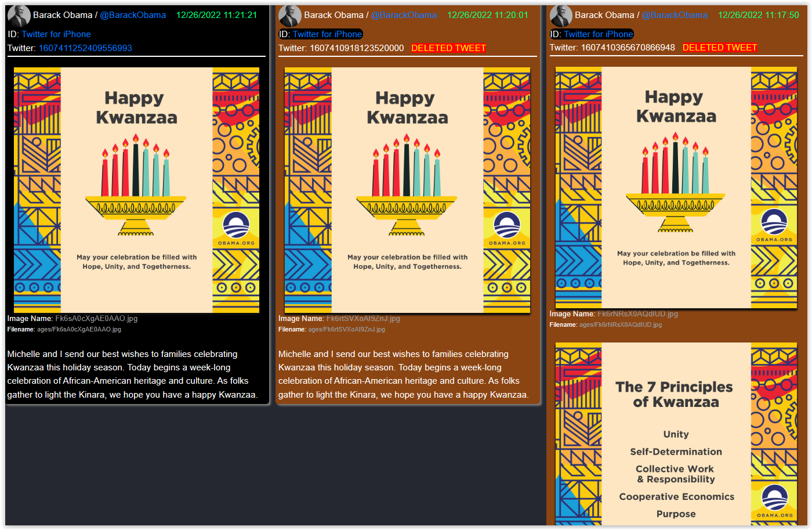Open Happy Kwanzaa image in the 11:17:50 card
The height and width of the screenshot is (530, 812).
676,188
